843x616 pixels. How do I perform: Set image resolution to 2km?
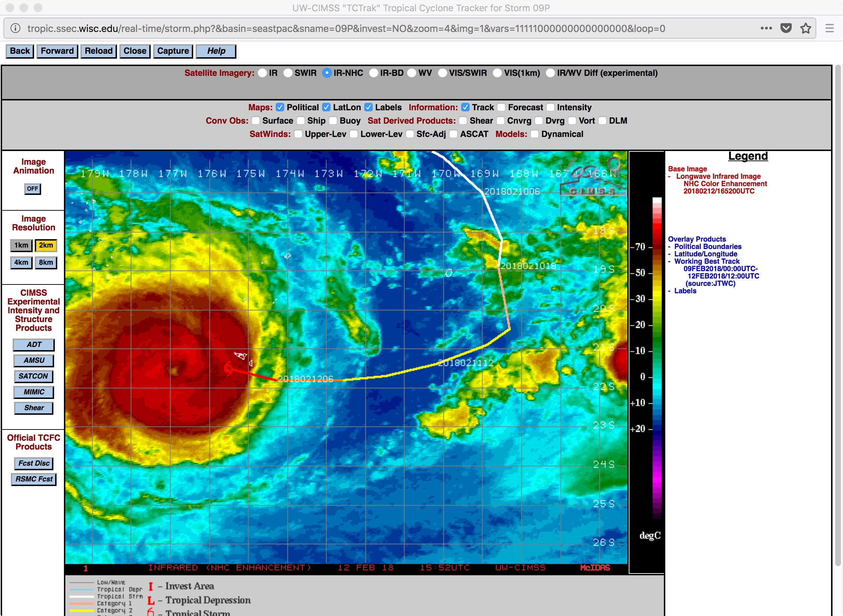pos(46,245)
